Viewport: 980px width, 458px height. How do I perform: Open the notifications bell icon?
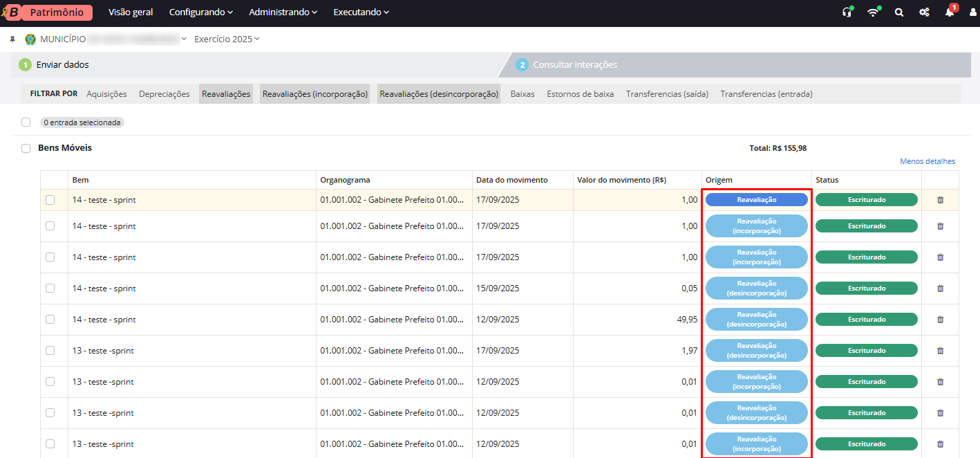(950, 12)
